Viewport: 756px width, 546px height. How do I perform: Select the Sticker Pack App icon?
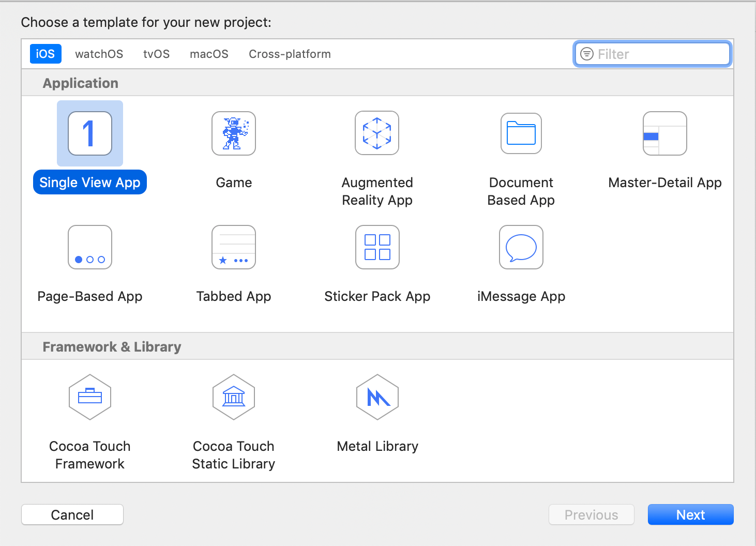pyautogui.click(x=377, y=247)
